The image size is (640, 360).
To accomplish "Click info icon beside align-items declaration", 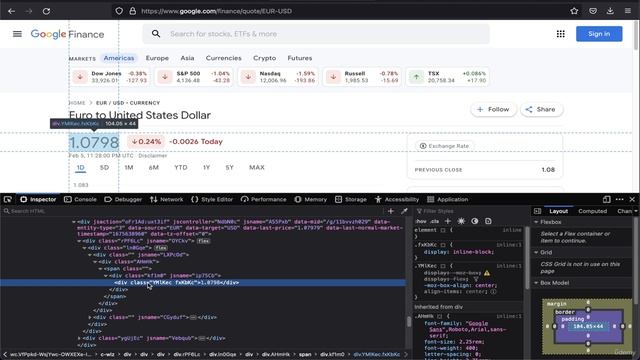I will coord(493,292).
